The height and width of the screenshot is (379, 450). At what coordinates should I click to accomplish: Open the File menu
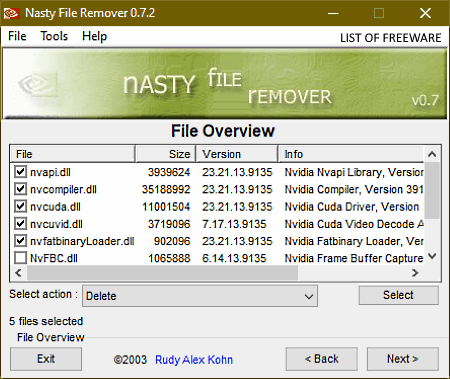pos(17,36)
